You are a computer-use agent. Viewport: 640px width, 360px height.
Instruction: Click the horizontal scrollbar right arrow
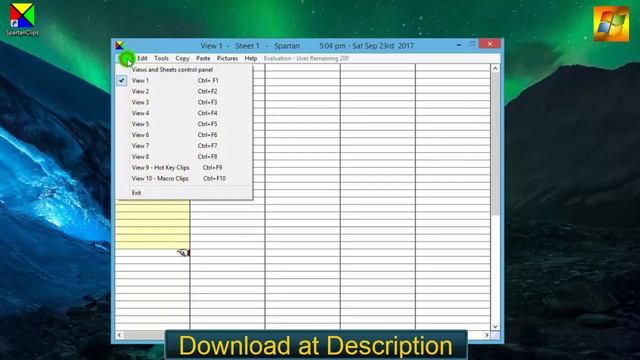pos(487,335)
